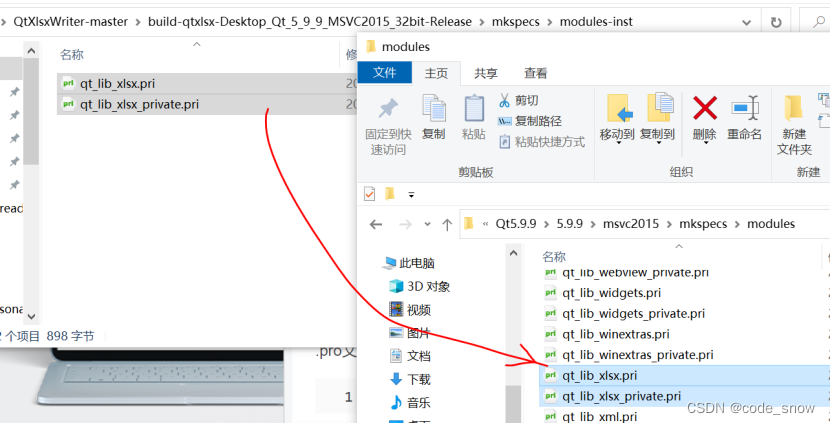Screen dimensions: 830x424
Task: Select qt_lib_widgets_private.pri file
Action: pos(633,313)
